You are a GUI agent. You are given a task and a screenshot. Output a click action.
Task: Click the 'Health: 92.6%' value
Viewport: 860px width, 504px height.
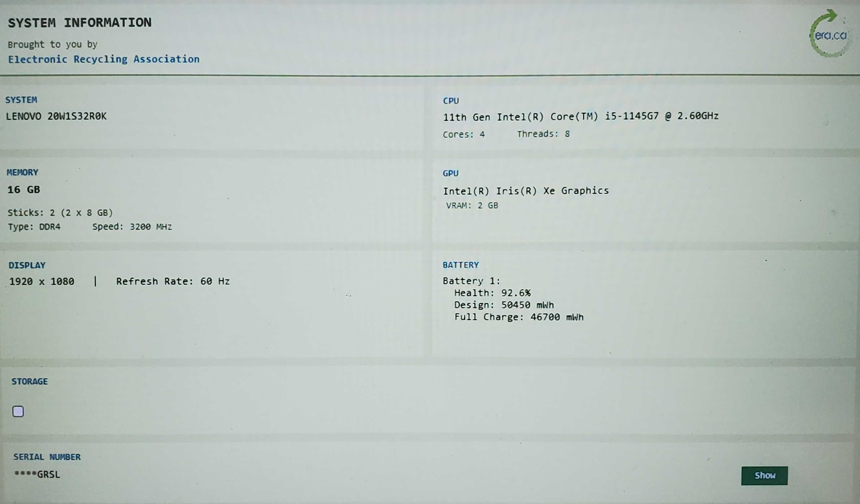tap(492, 293)
